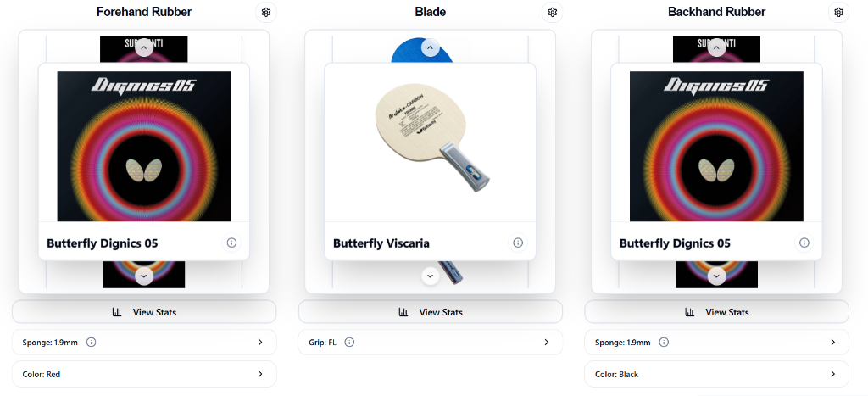
Task: Show info for Butterfly Viscaria blade
Action: 518,243
